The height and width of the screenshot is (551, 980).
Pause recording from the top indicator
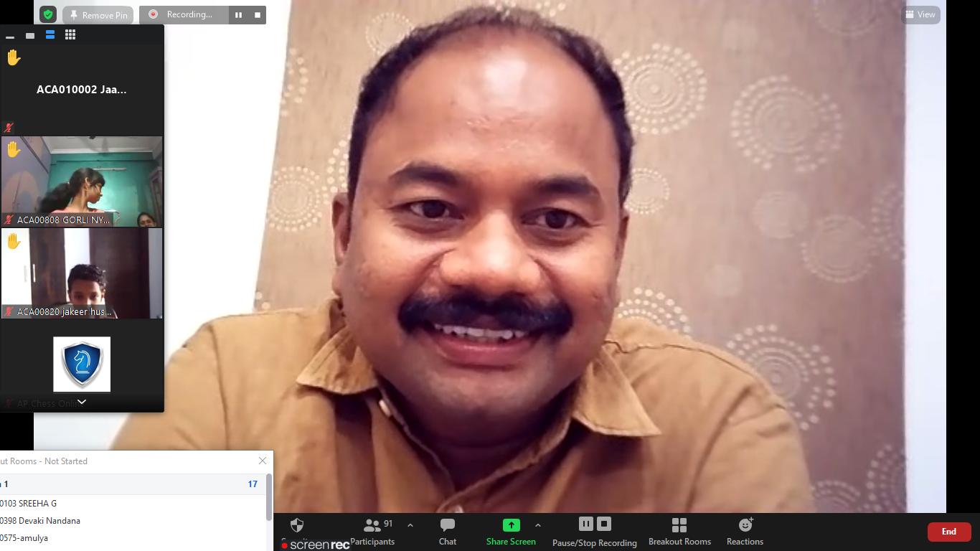(x=238, y=15)
